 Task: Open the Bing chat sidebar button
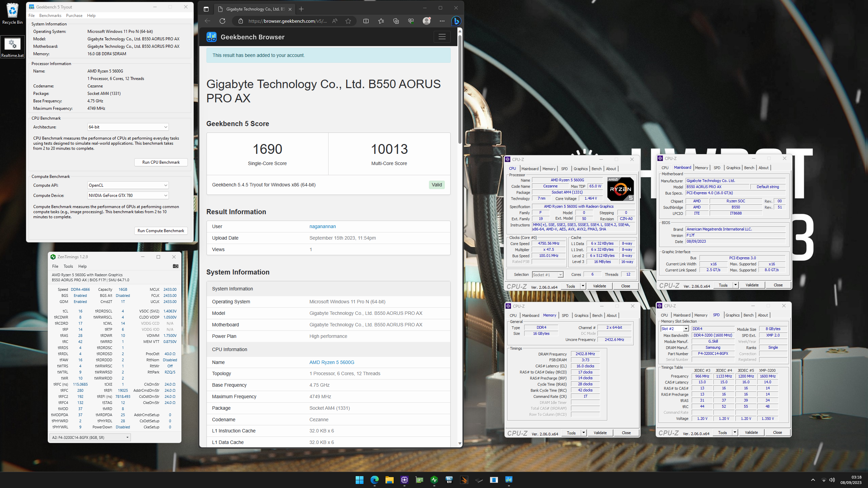coord(456,21)
